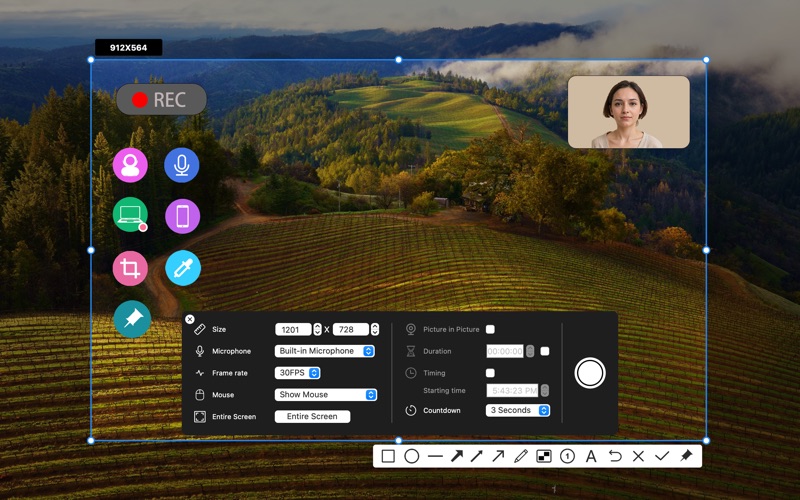Screen dimensions: 800x500
Task: Activate the pink crop tool icon
Action: pos(130,268)
